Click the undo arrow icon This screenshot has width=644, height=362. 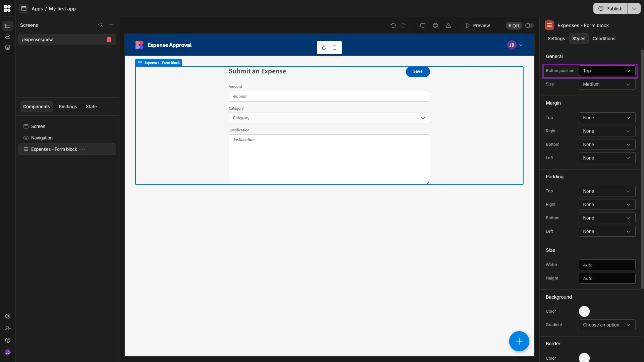[393, 25]
